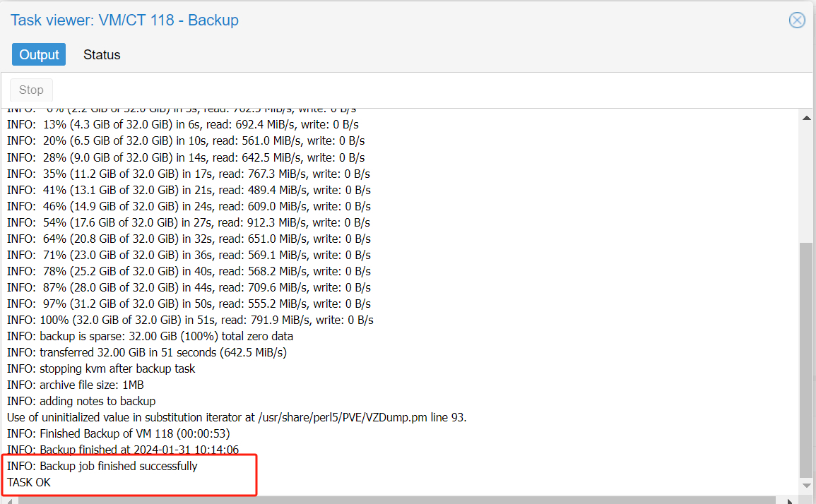Click the line 'archive file size: 1MB'
The image size is (816, 504).
click(76, 385)
